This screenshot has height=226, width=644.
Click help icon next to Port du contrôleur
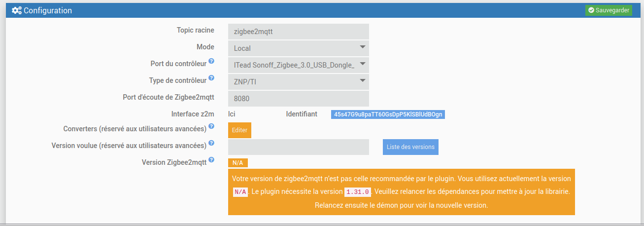tap(211, 61)
